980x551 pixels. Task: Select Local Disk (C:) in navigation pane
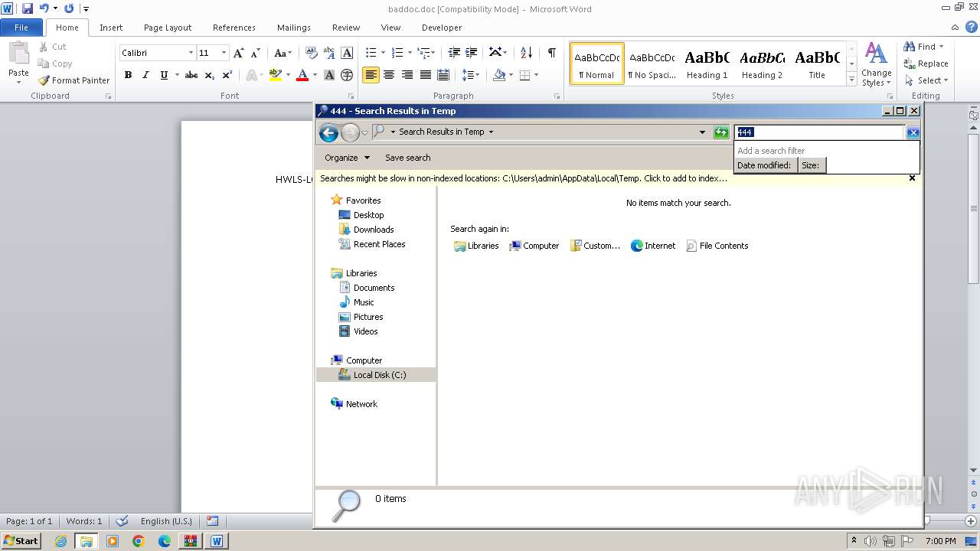[x=376, y=375]
